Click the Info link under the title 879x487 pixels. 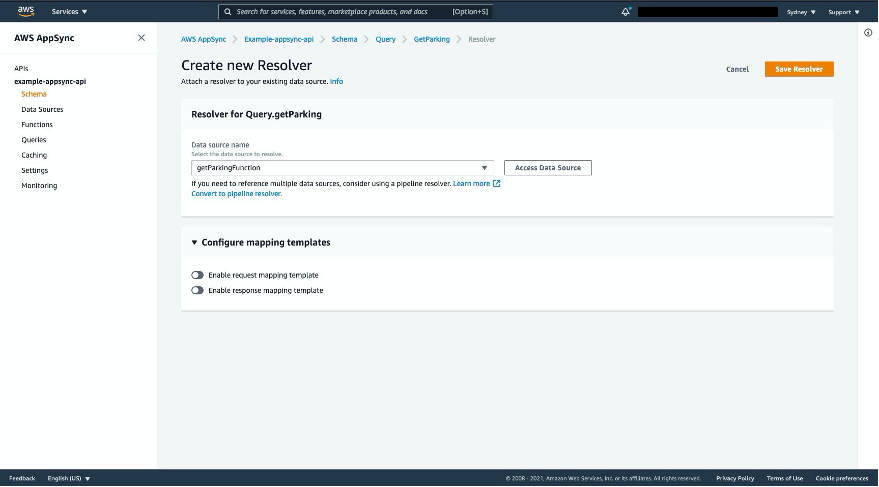click(336, 81)
